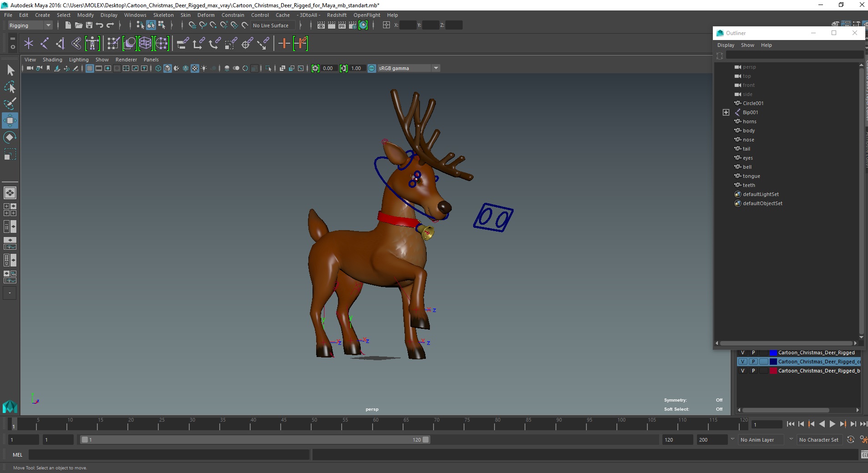Viewport: 868px width, 473px height.
Task: Select the tongue node in Outliner
Action: coord(751,176)
